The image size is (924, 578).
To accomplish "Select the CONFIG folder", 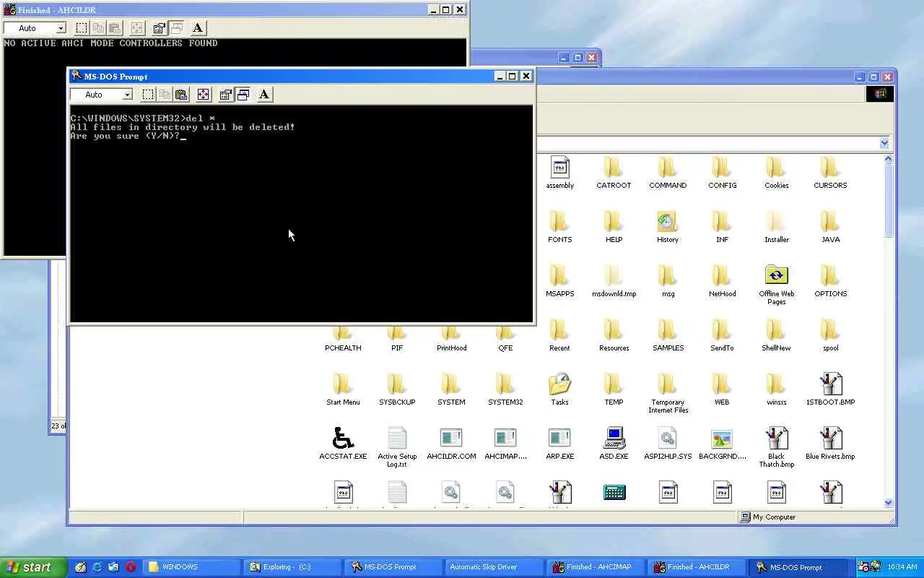I will pyautogui.click(x=722, y=173).
